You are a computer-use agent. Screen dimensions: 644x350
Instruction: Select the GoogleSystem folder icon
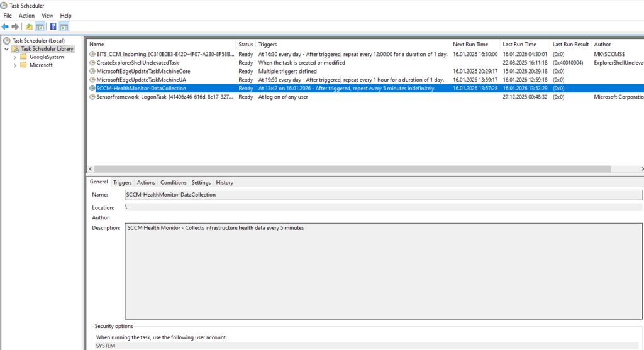coord(23,57)
